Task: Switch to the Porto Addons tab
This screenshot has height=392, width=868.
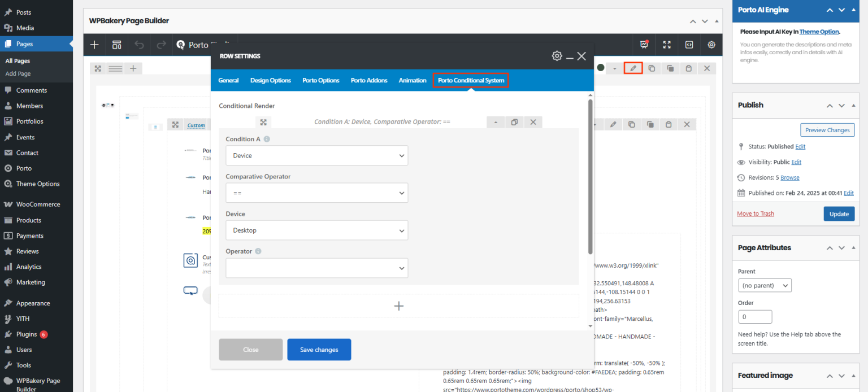Action: 369,80
